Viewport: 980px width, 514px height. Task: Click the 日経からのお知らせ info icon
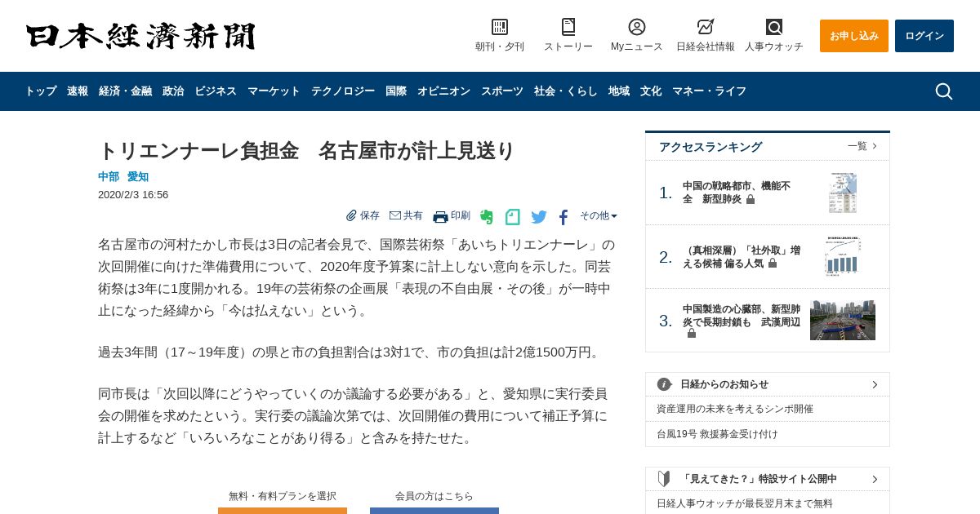point(665,384)
